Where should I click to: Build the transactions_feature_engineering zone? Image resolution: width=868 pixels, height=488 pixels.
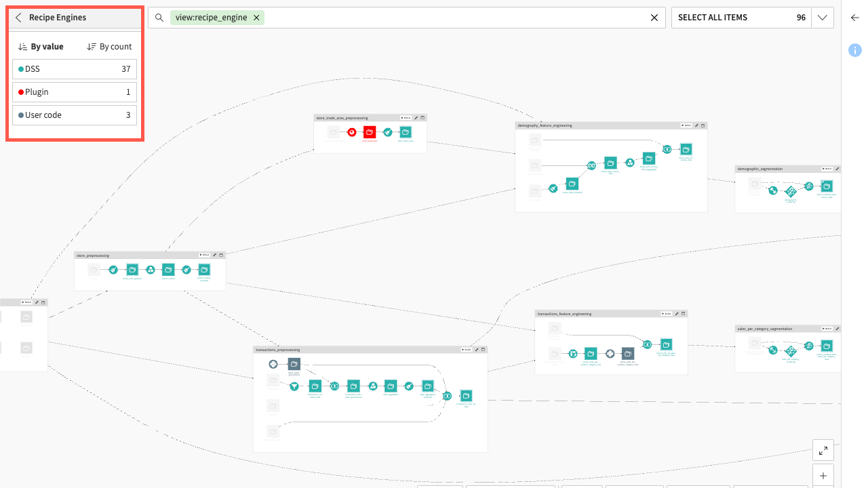[667, 314]
